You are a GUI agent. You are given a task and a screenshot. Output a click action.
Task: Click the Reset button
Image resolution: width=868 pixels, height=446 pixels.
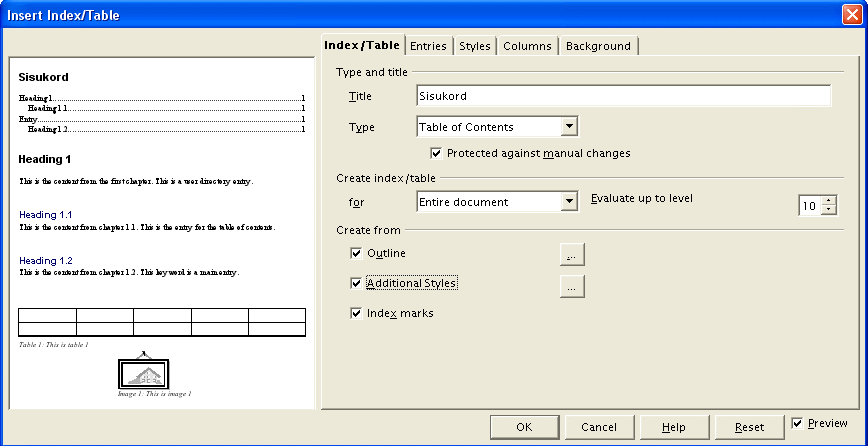tap(750, 427)
